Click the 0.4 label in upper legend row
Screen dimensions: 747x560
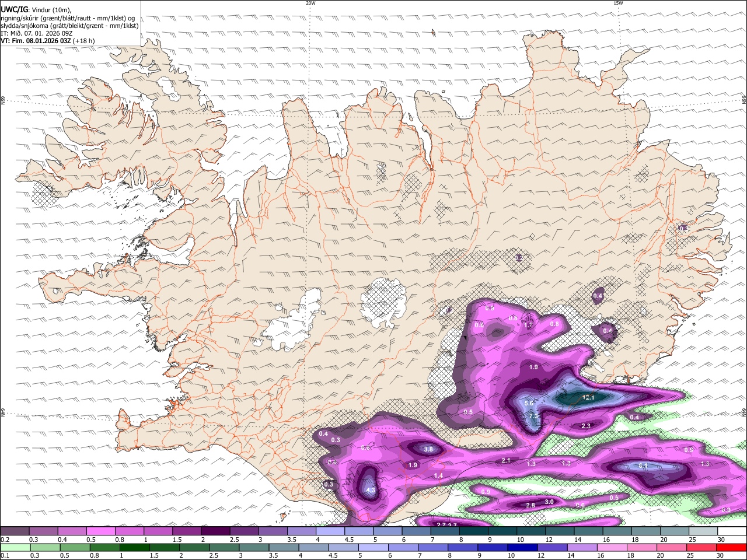[62, 540]
